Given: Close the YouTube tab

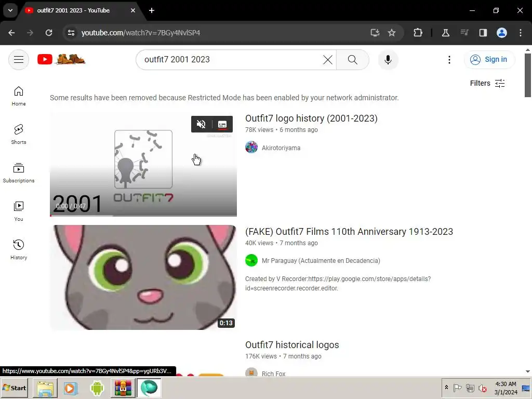Looking at the screenshot, I should coord(133,10).
